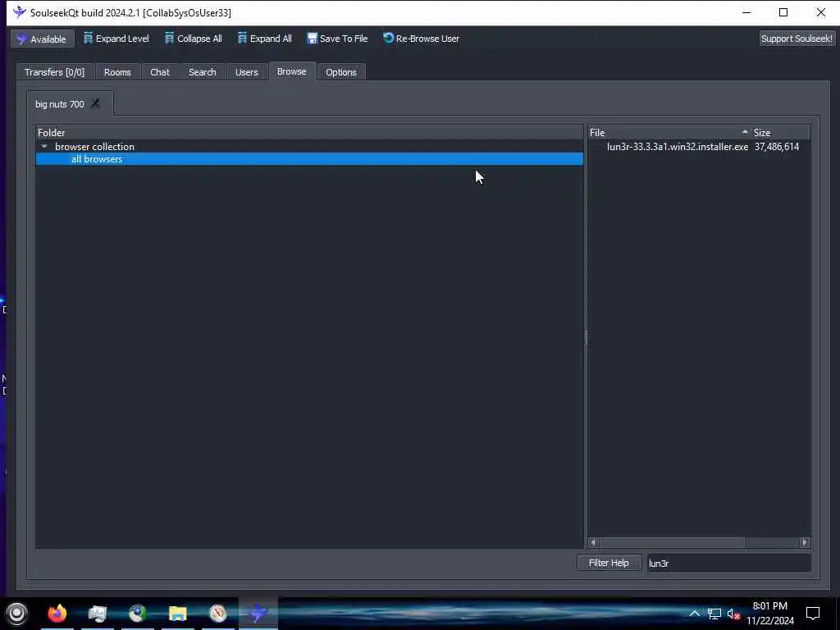Click the globe browser taskbar icon
840x630 pixels.
[x=137, y=613]
